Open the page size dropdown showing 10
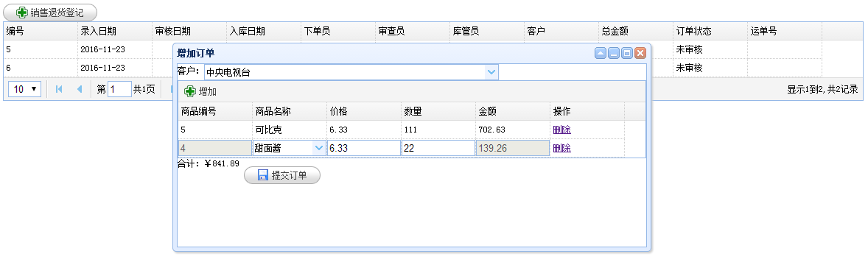 click(24, 89)
